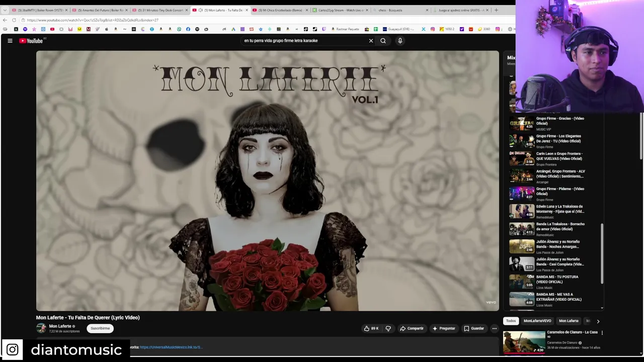Click the browser address bar URL

click(93, 20)
